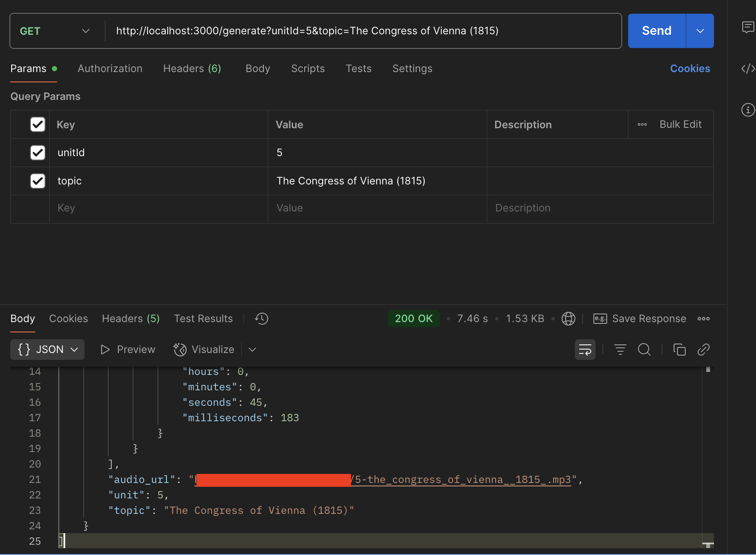
Task: Click the Visualize magic icon
Action: 180,350
